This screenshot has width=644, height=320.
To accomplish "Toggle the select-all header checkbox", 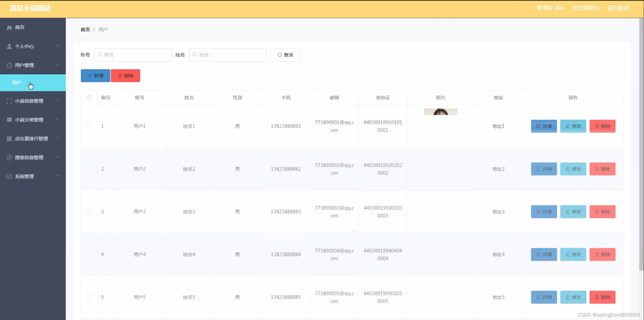I will click(89, 98).
